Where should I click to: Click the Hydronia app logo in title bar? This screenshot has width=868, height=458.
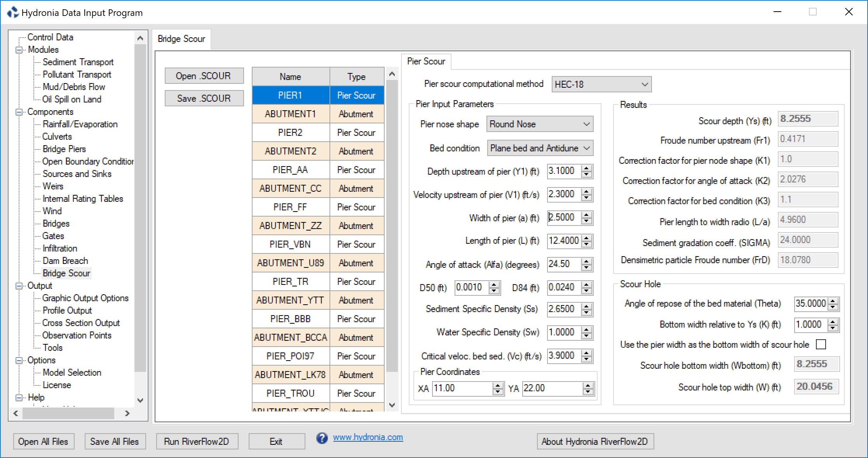coord(13,12)
